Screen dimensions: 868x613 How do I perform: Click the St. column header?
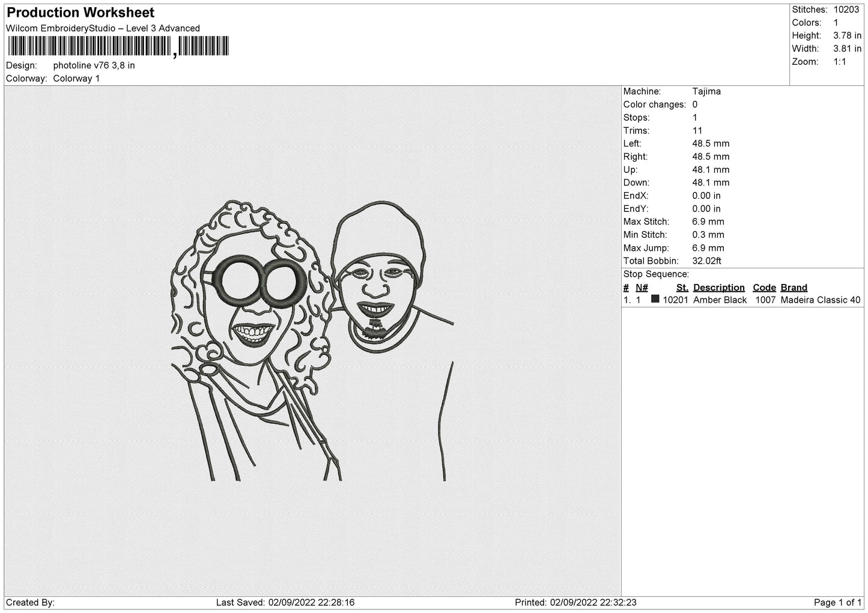point(682,288)
